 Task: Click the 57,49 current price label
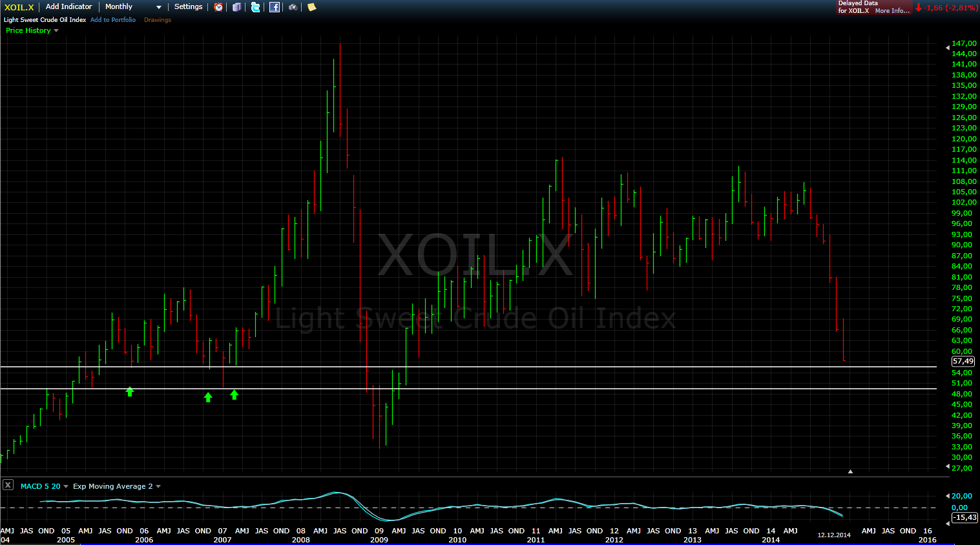[x=963, y=362]
